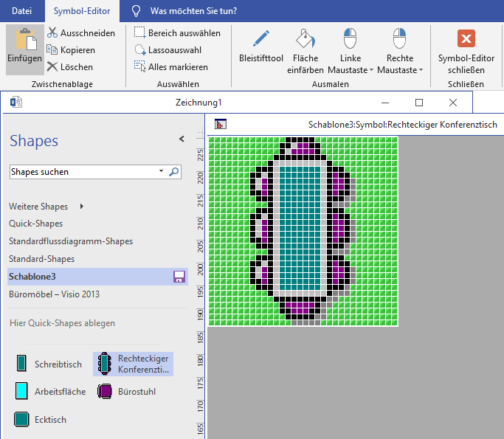Click Löschen in the ribbon

(x=70, y=67)
